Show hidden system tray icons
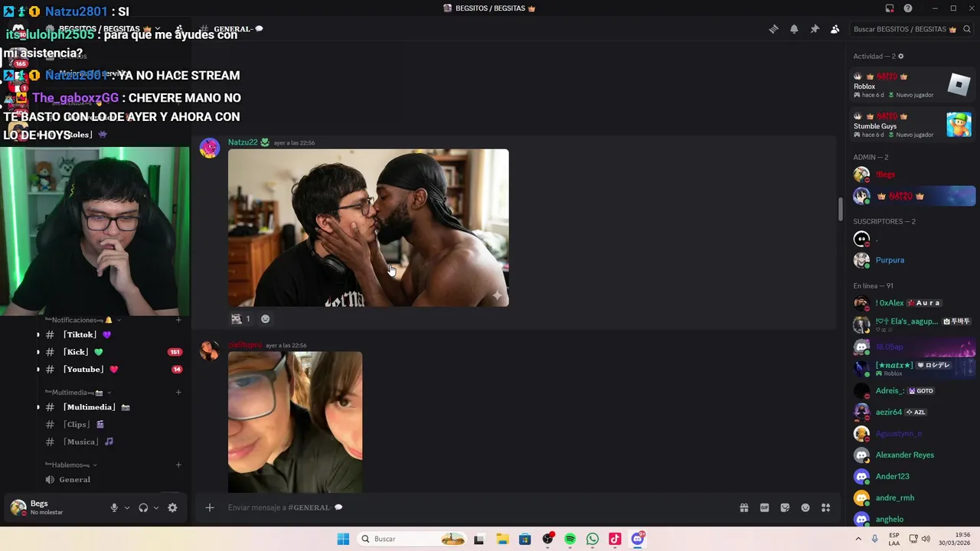 [x=857, y=540]
